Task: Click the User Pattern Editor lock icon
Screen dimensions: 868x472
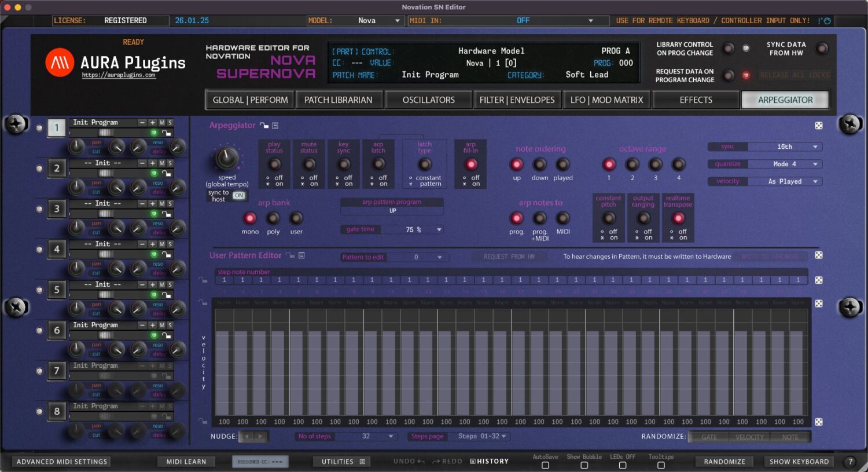Action: 289,255
